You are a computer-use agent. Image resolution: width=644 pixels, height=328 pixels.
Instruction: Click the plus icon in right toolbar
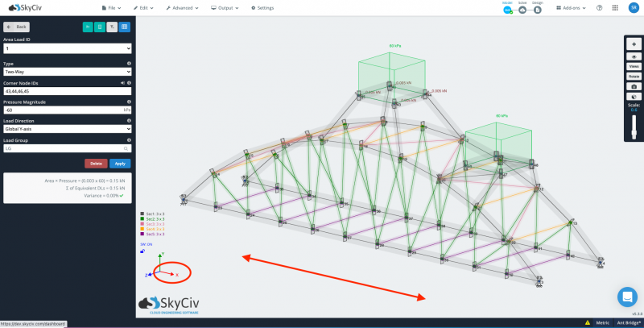[x=634, y=46]
